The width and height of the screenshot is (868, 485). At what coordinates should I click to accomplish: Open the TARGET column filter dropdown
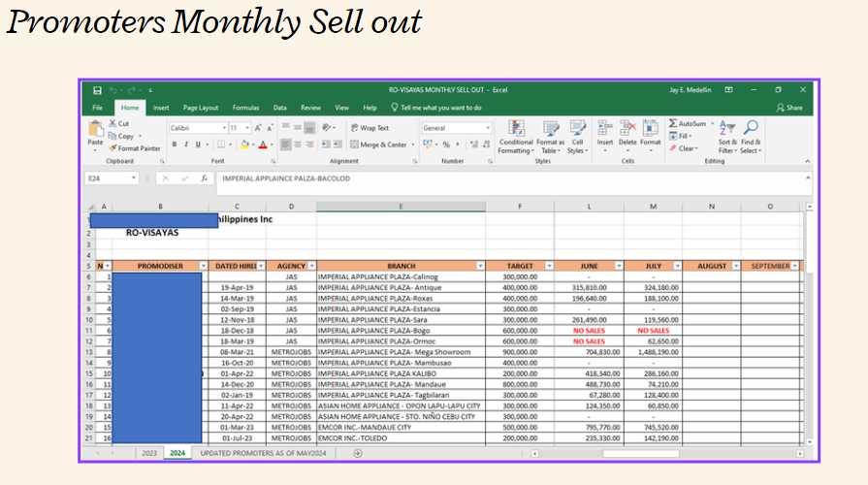549,267
